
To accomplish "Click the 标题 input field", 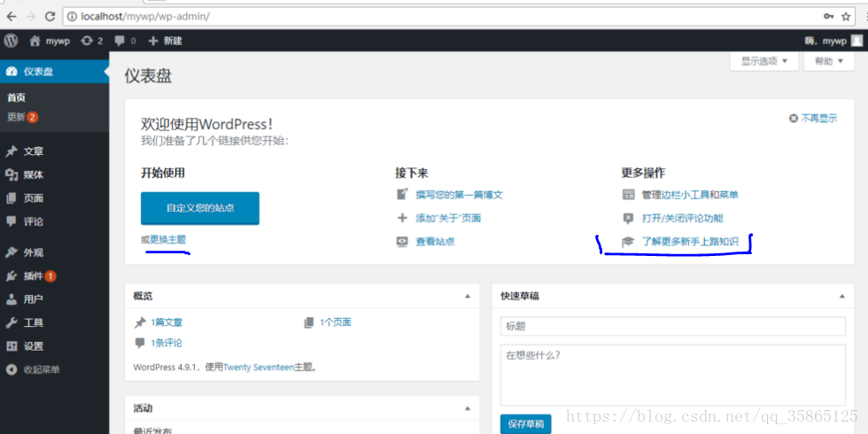I will click(672, 326).
